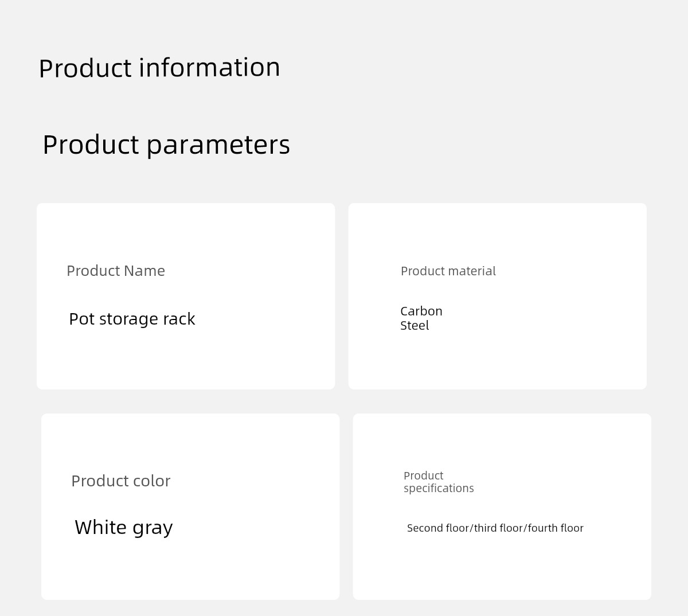
Task: Click the word "Carbon"
Action: (x=421, y=311)
